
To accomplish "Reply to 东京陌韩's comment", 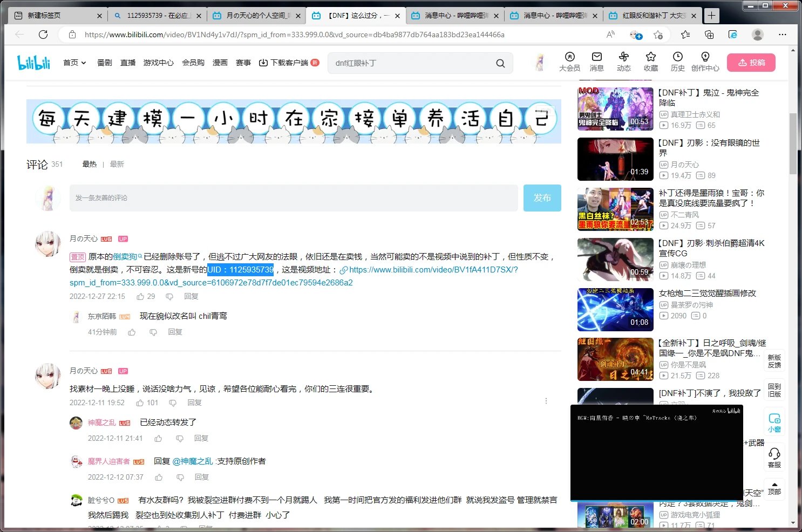I will pyautogui.click(x=175, y=332).
